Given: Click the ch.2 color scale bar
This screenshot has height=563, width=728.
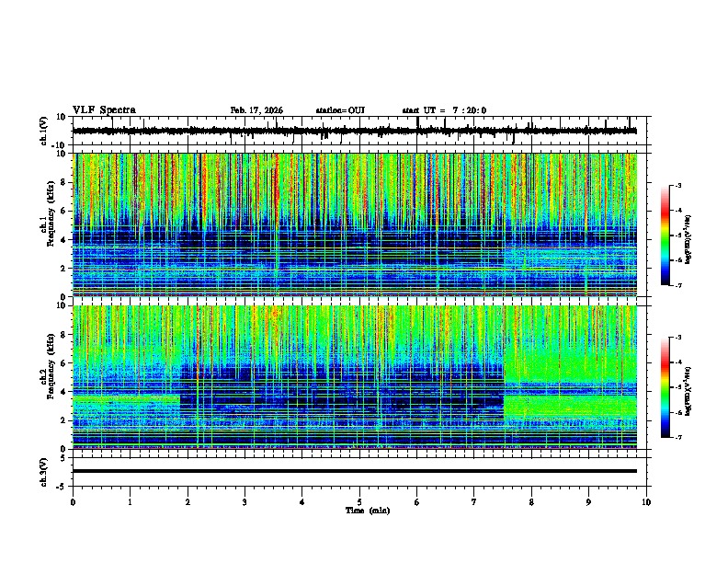Looking at the screenshot, I should (665, 387).
